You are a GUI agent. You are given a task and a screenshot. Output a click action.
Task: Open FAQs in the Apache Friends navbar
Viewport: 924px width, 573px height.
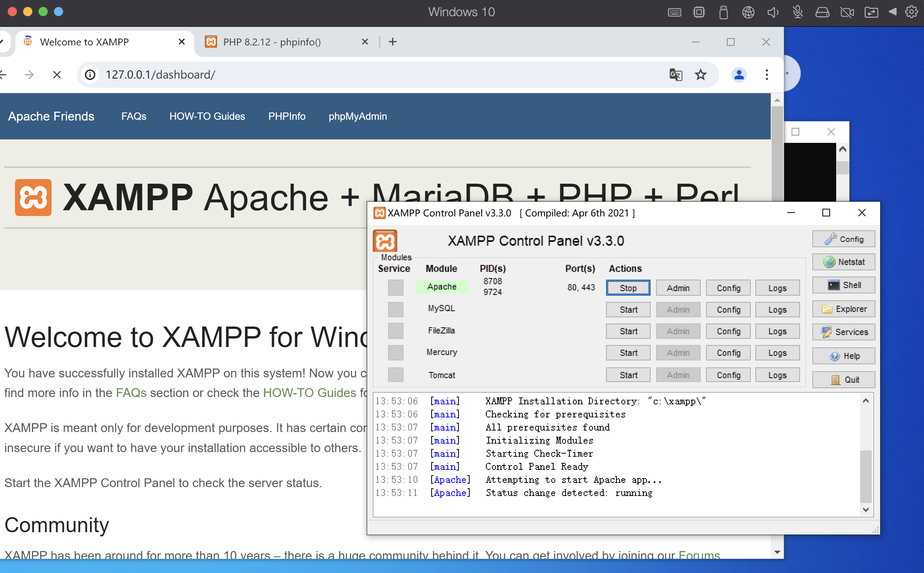point(134,116)
